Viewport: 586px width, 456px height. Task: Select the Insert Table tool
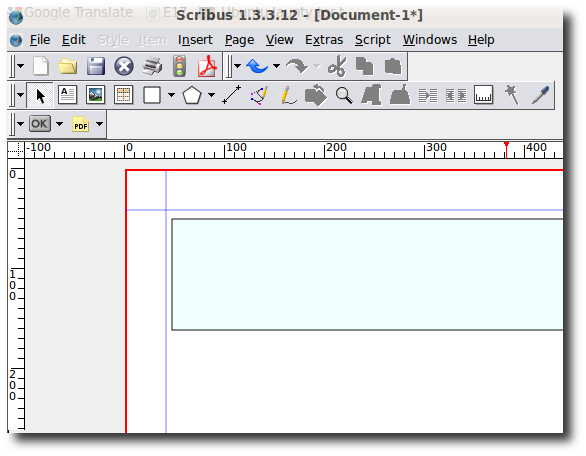[124, 95]
